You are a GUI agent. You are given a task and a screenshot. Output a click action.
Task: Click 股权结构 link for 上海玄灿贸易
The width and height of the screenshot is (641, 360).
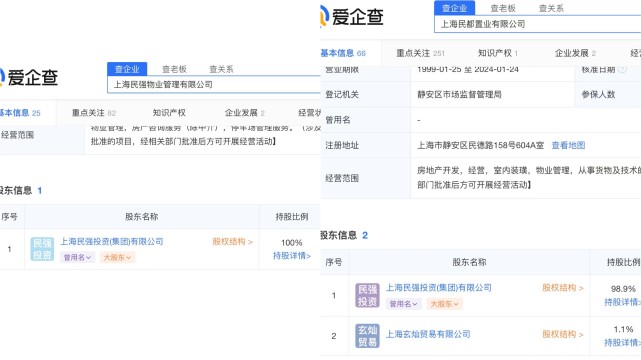(x=563, y=334)
